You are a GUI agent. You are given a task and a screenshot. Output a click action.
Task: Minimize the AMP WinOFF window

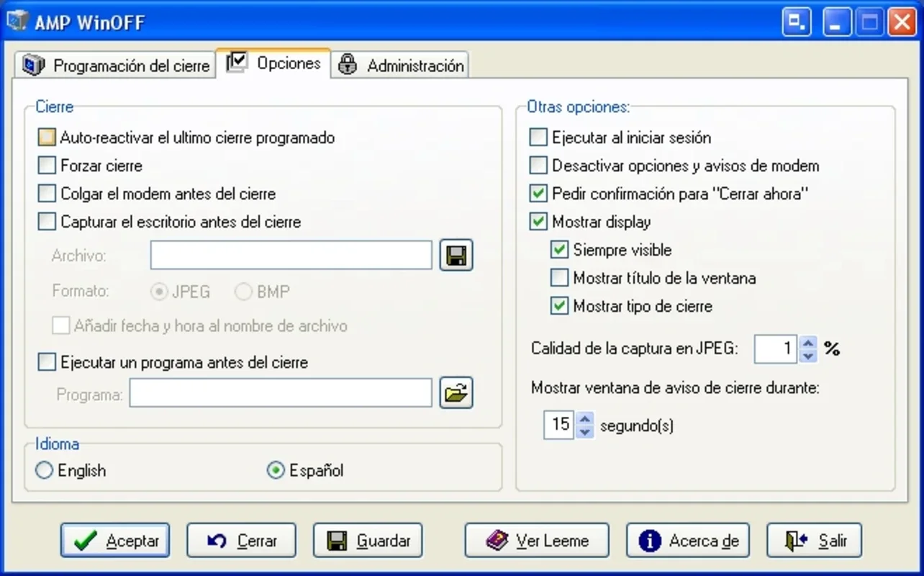pyautogui.click(x=837, y=22)
